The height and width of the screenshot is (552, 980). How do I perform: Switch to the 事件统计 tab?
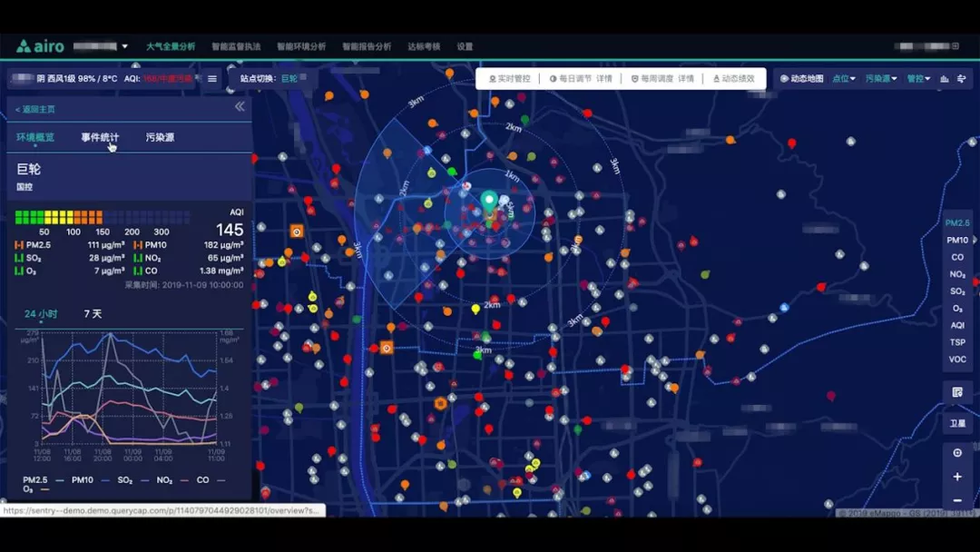100,138
